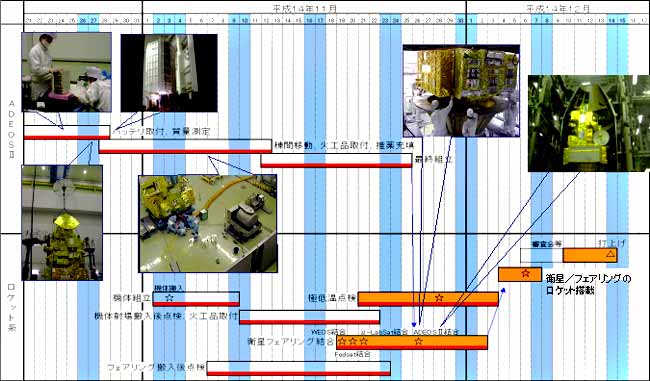The image size is (650, 381).
Task: Click the フェアリング搬入後点検 task bar
Action: pos(298,368)
